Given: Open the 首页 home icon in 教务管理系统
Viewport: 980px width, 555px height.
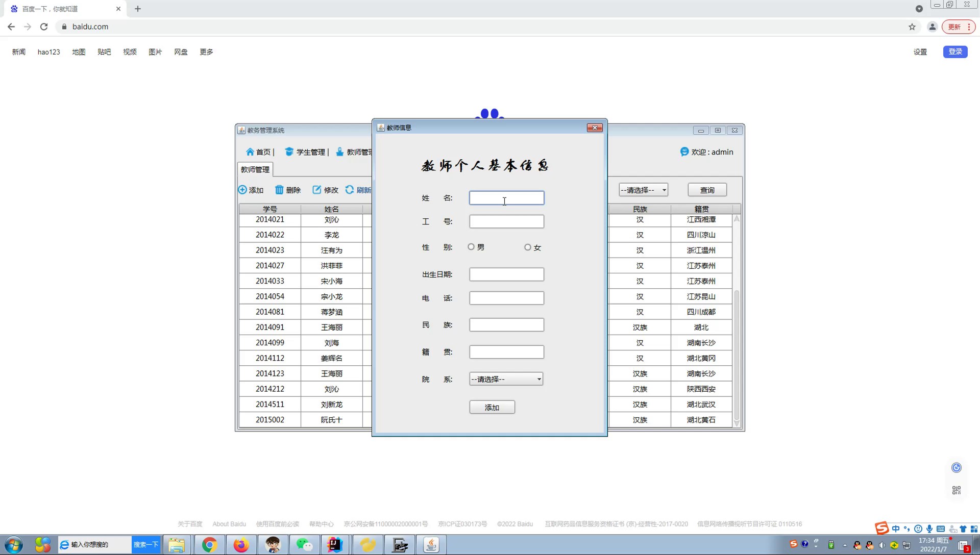Looking at the screenshot, I should 250,152.
